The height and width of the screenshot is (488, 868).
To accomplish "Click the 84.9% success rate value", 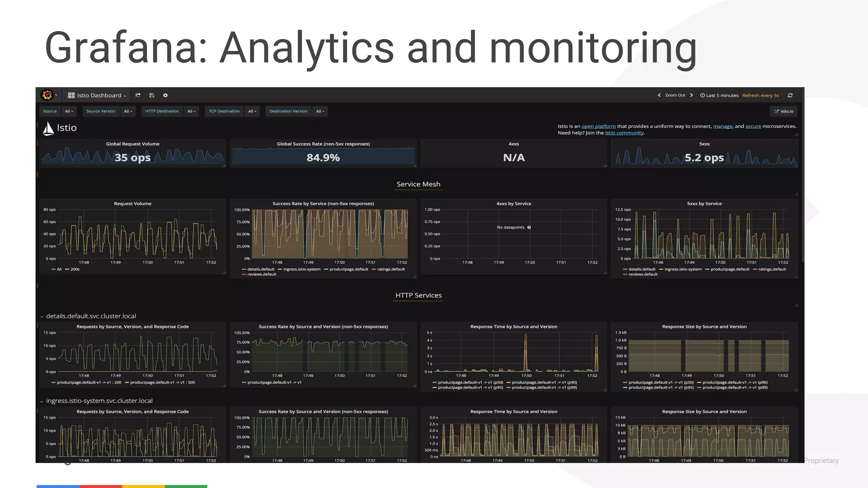I will pyautogui.click(x=323, y=158).
